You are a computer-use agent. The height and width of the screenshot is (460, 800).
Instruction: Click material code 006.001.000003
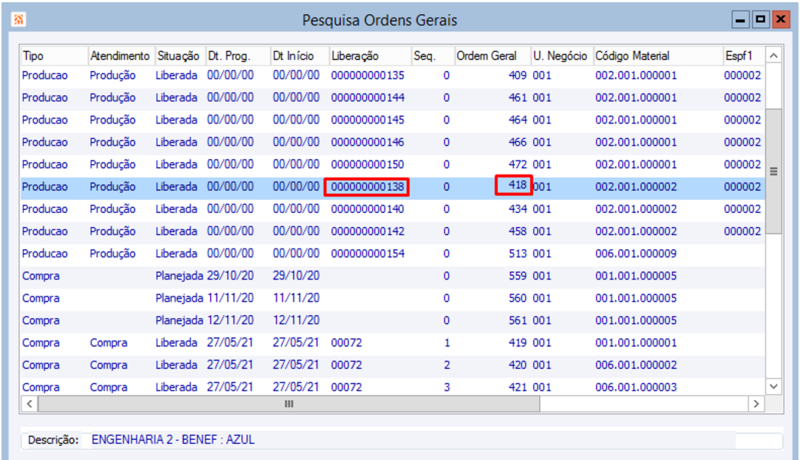636,388
